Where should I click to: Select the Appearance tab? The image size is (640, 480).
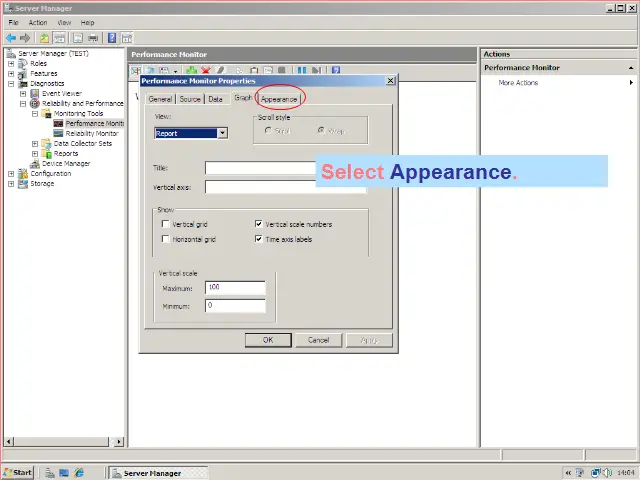click(x=279, y=99)
